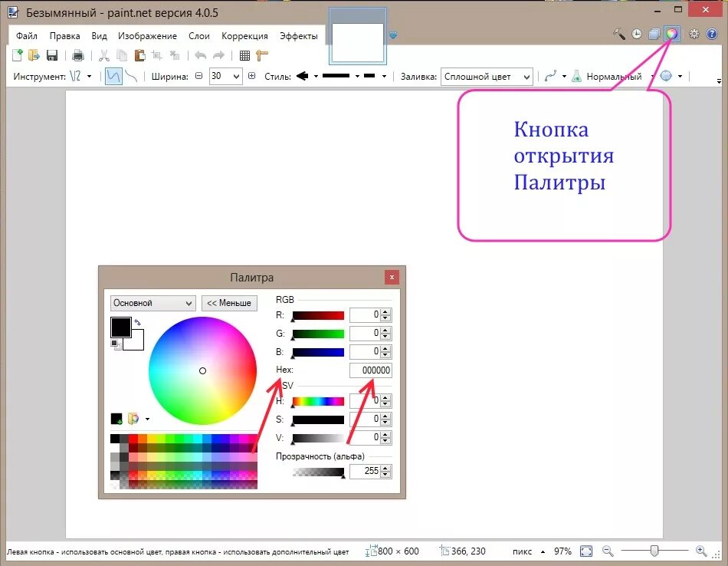Click the fit-to-window zoom icon
The image size is (728, 566).
pyautogui.click(x=586, y=551)
